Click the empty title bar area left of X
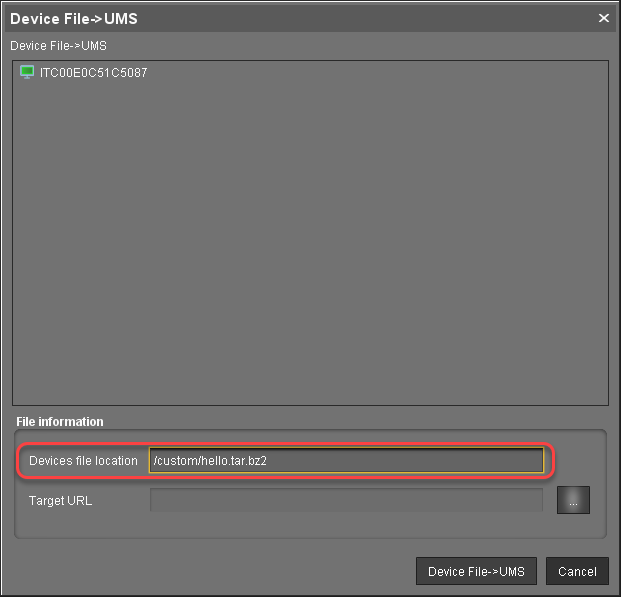 click(x=400, y=17)
